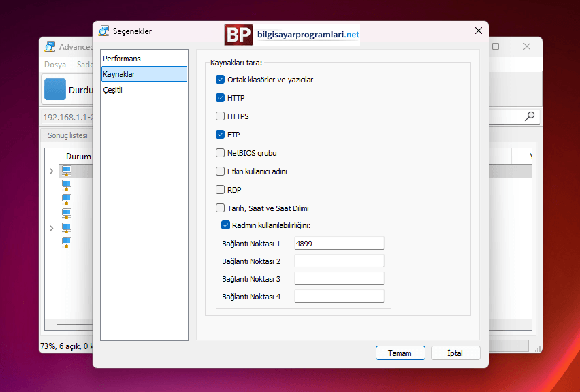Select the first computer icon in results list
This screenshot has height=392, width=580.
(67, 171)
